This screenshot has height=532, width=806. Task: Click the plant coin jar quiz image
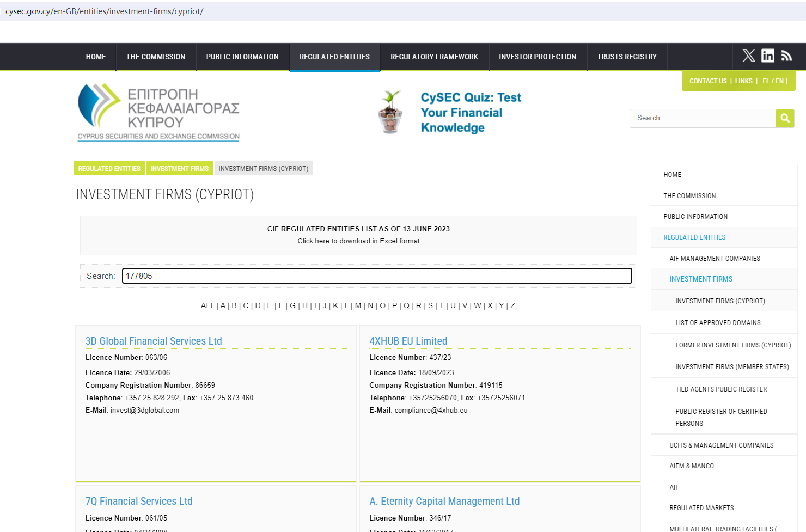tap(390, 113)
